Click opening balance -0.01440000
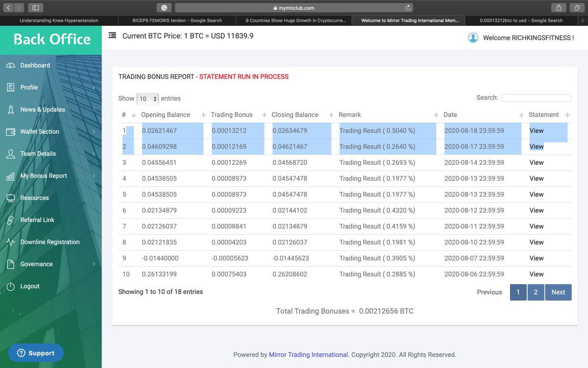 tap(160, 258)
